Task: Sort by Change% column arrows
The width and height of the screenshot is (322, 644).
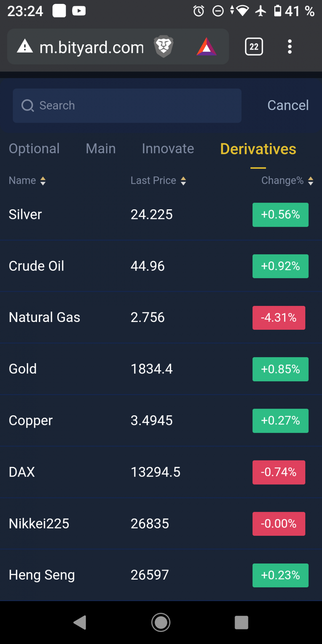Action: point(310,181)
